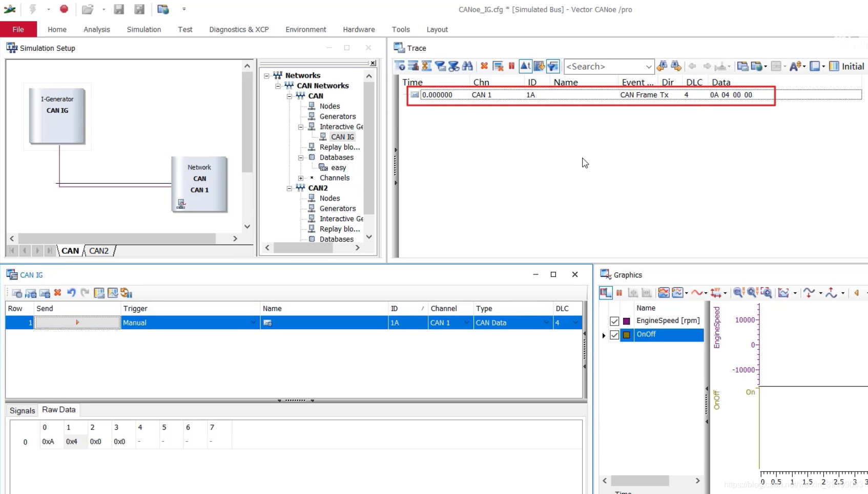Click the pause icon in Graphics toolbar
Viewport: 868px width, 494px height.
point(619,293)
